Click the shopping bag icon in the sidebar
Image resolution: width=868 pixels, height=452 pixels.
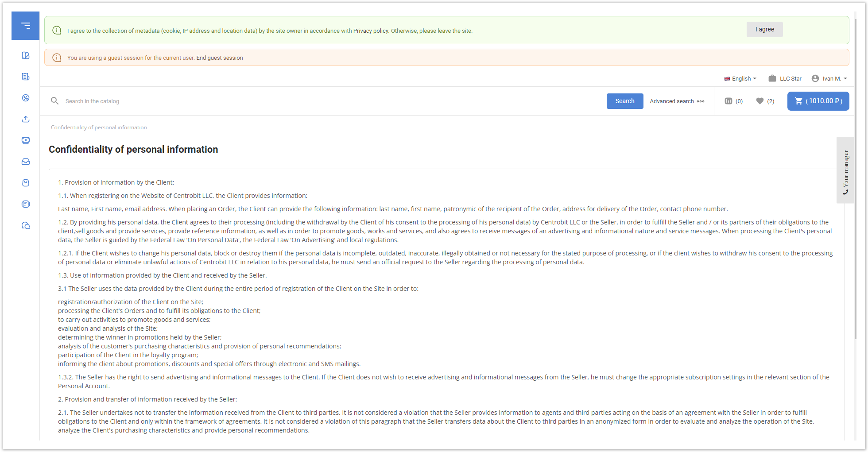pyautogui.click(x=26, y=183)
